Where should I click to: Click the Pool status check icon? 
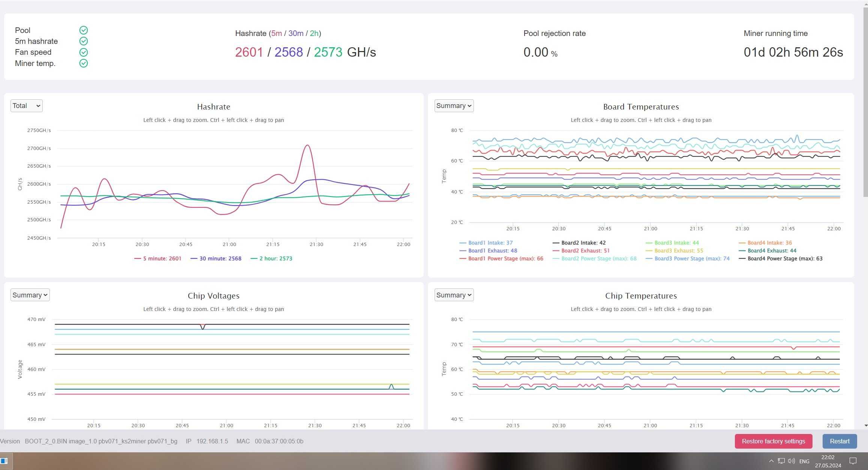84,30
